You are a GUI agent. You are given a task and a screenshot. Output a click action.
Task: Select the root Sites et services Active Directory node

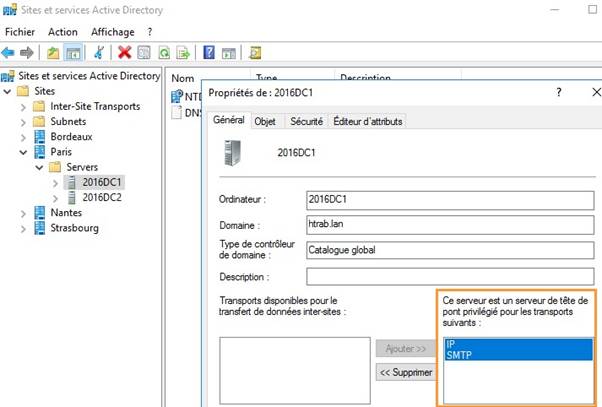89,76
